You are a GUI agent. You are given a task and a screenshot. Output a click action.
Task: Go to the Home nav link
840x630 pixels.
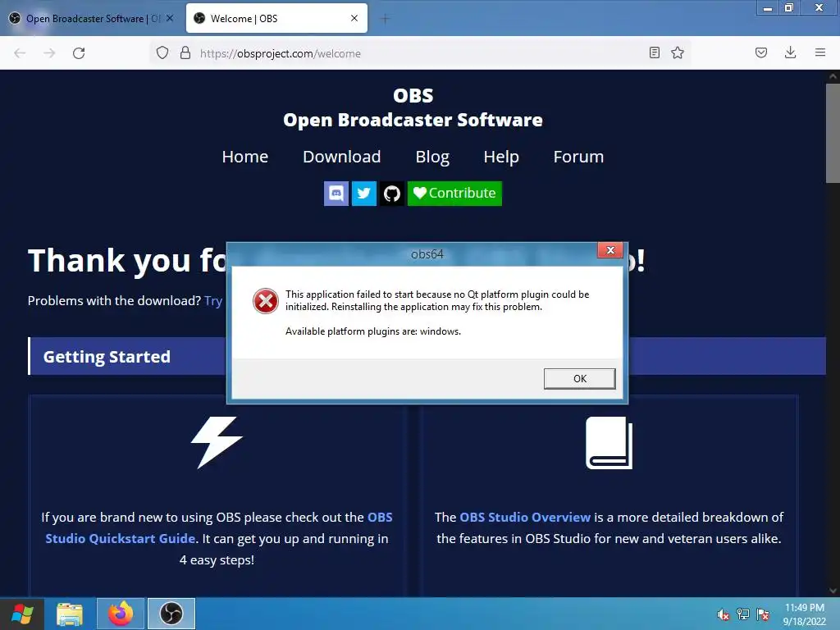pos(244,157)
